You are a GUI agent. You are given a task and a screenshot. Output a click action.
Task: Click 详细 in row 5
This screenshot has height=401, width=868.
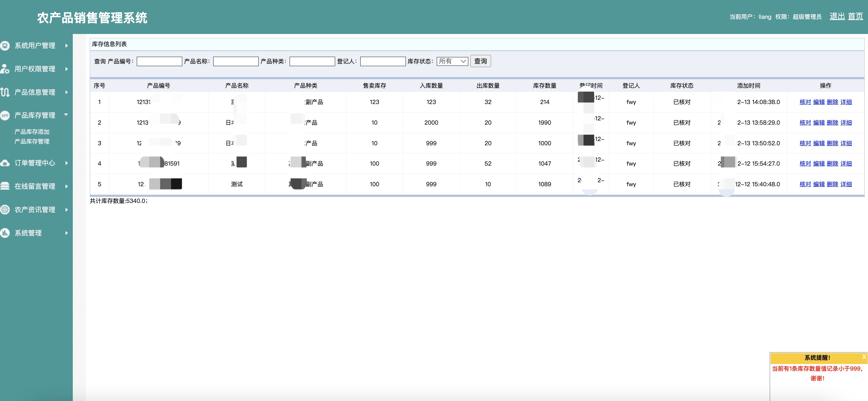pos(846,184)
